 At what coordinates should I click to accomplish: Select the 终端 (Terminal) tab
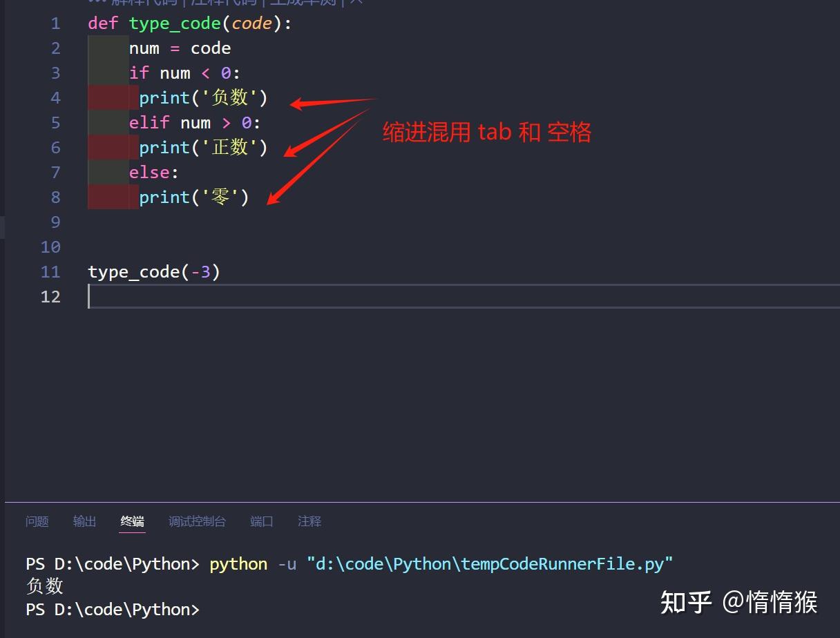[x=132, y=522]
